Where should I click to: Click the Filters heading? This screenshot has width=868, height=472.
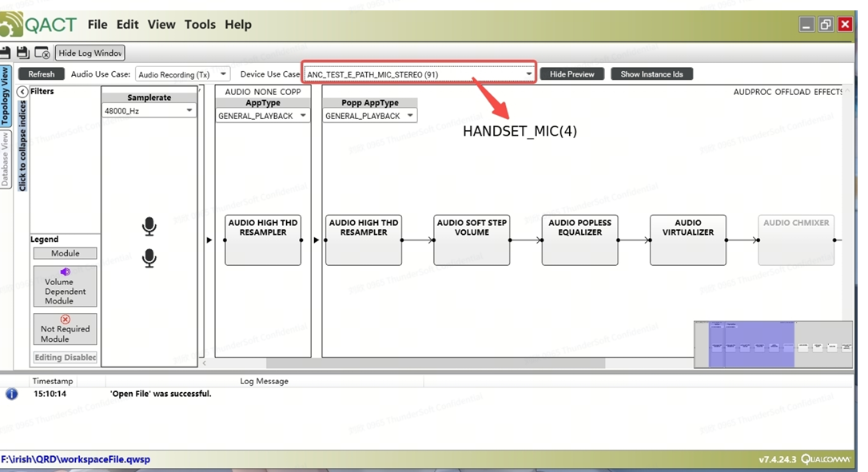tap(42, 91)
